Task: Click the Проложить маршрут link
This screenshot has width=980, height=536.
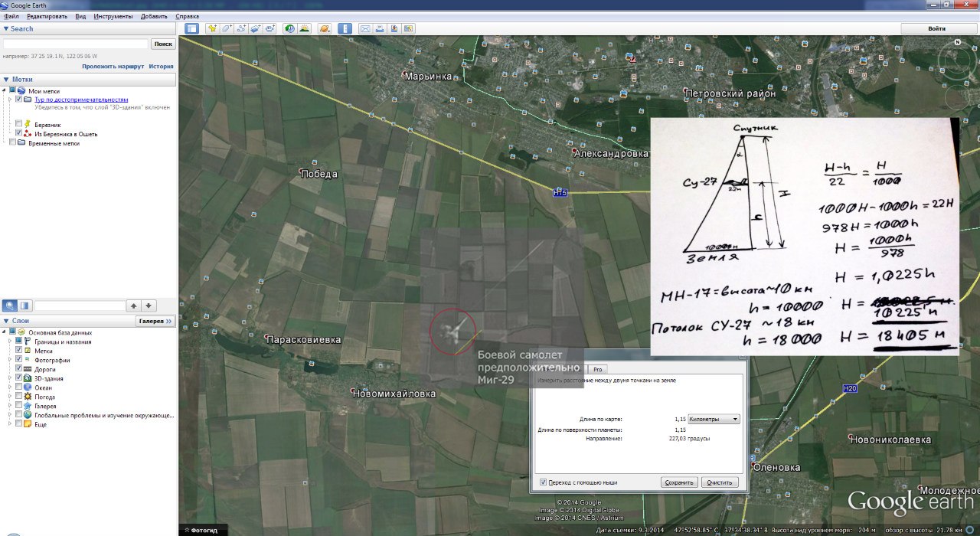Action: pos(113,67)
